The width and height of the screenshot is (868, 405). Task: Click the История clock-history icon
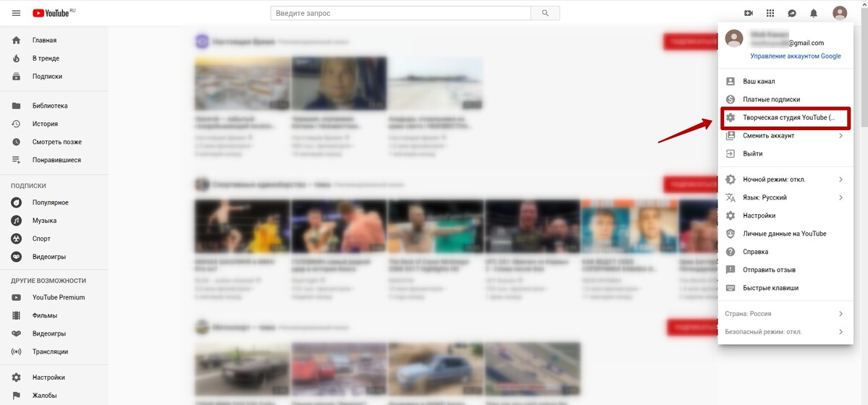coord(16,124)
